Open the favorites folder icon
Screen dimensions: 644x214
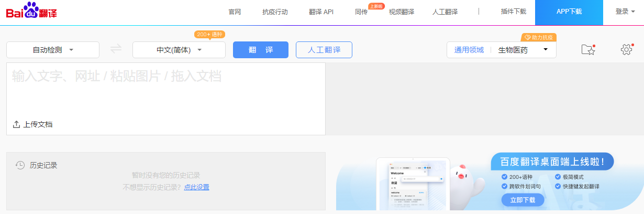coord(588,49)
